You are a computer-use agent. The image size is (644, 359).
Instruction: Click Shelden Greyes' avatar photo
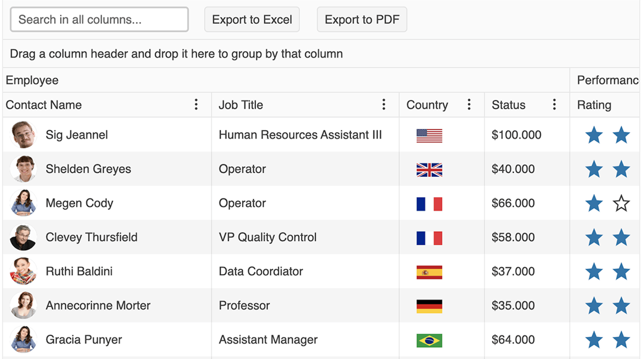click(x=23, y=169)
